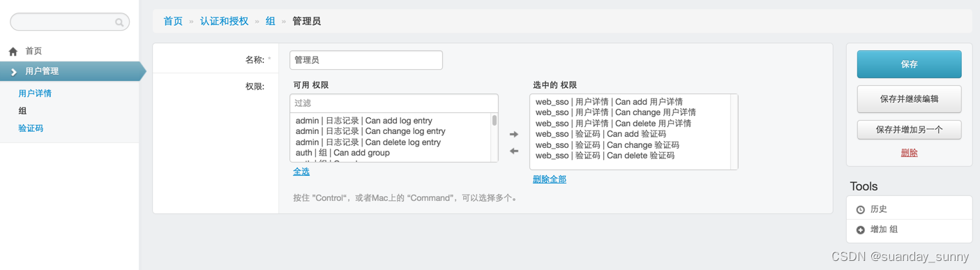Click the clock icon next to 历史

click(x=861, y=209)
